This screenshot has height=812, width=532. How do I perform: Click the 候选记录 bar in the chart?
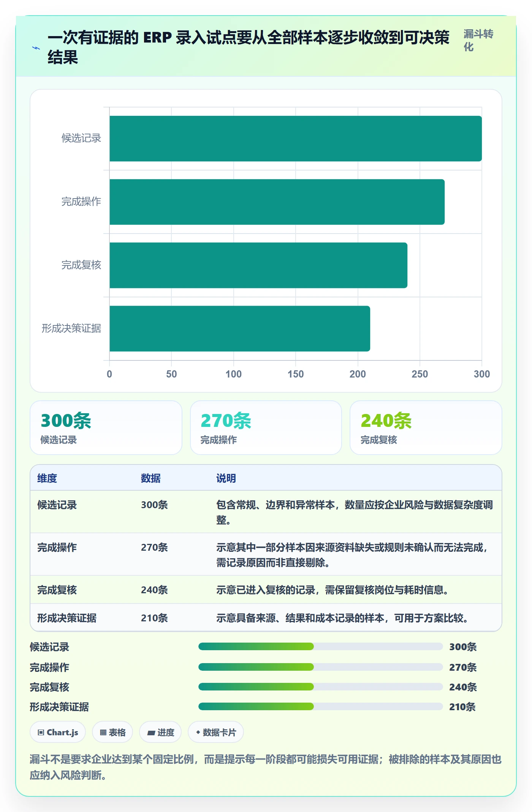coord(296,139)
